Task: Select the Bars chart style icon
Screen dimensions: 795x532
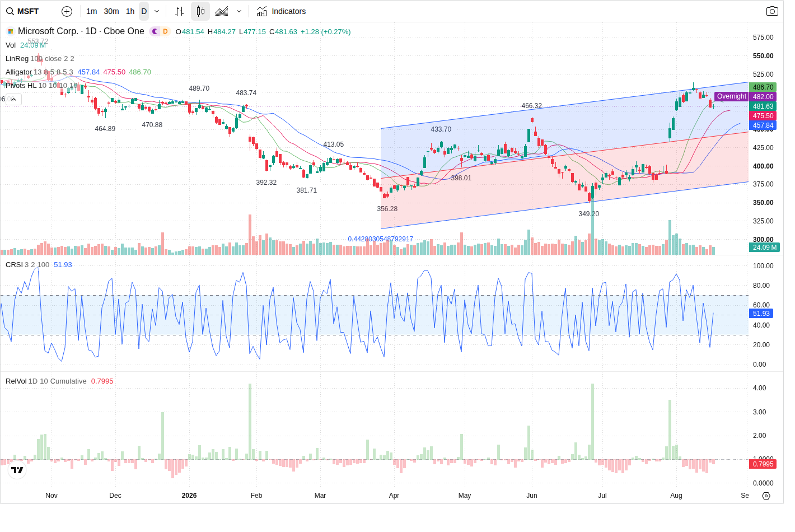Action: pos(179,11)
